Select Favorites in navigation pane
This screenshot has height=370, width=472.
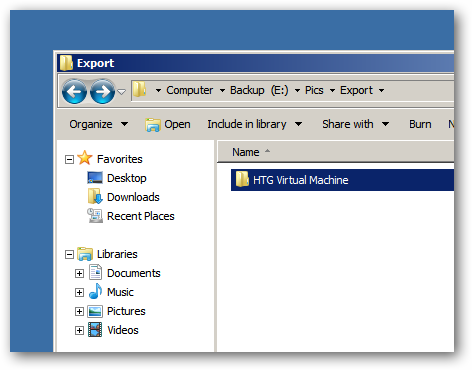click(x=119, y=159)
